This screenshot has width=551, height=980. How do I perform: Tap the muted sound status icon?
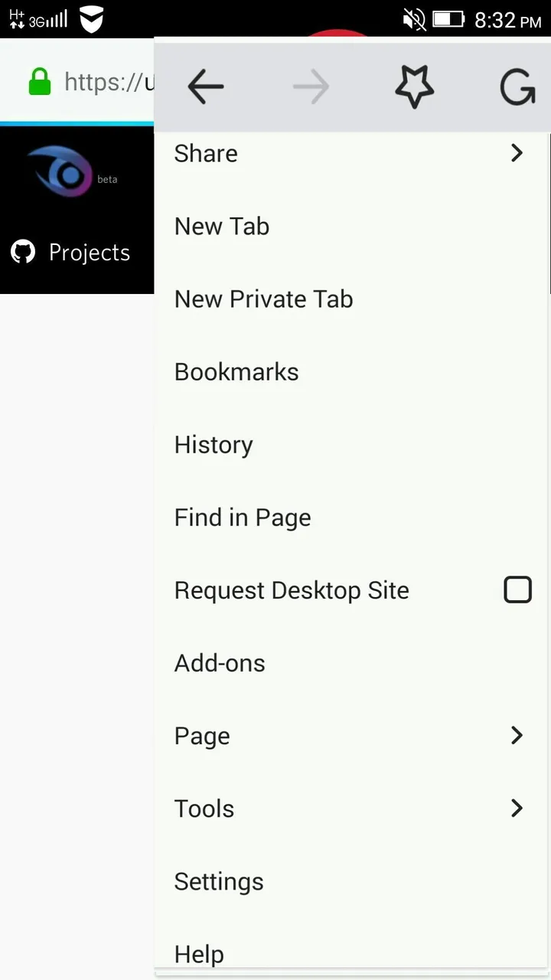414,19
